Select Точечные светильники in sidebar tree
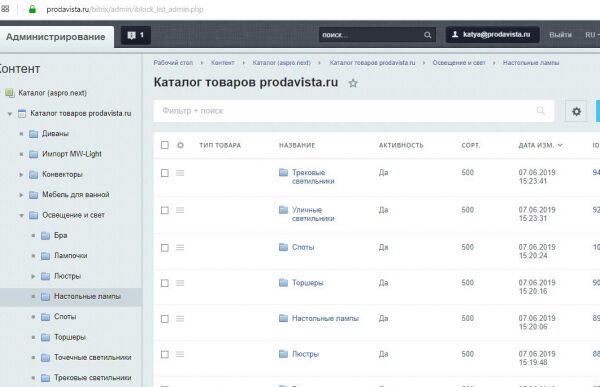 tap(93, 358)
